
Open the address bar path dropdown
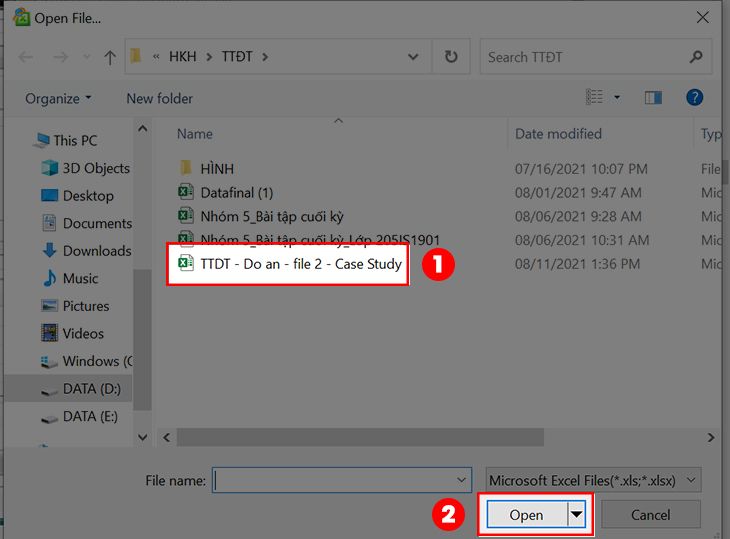(414, 57)
